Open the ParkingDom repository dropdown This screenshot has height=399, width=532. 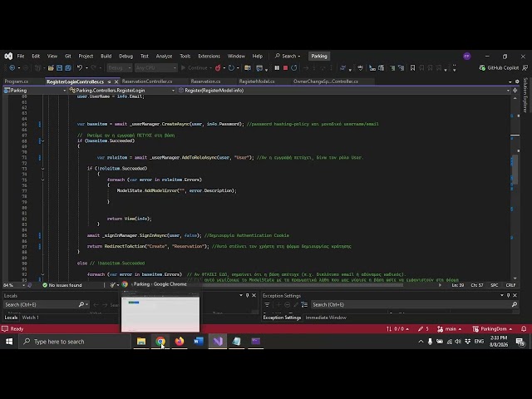pos(492,329)
